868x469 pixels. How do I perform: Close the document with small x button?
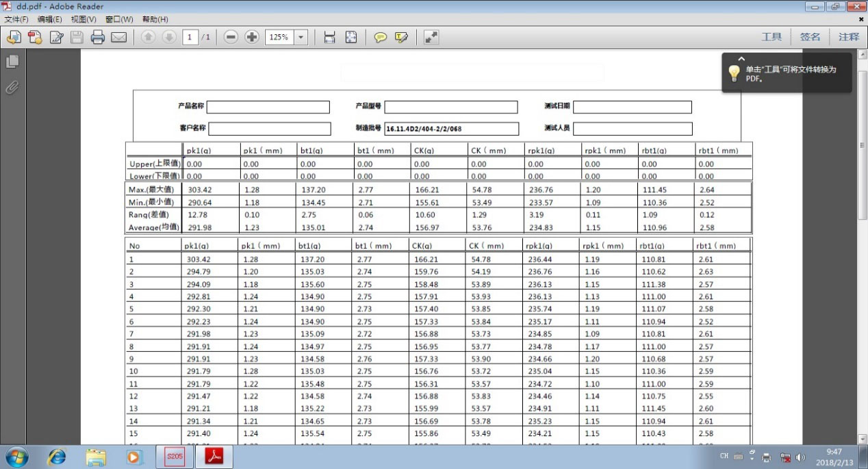tap(861, 20)
